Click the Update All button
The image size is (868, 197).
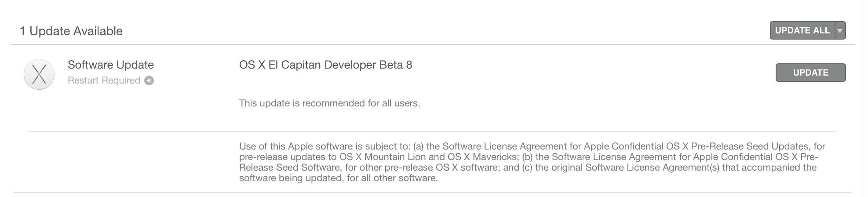(x=802, y=31)
